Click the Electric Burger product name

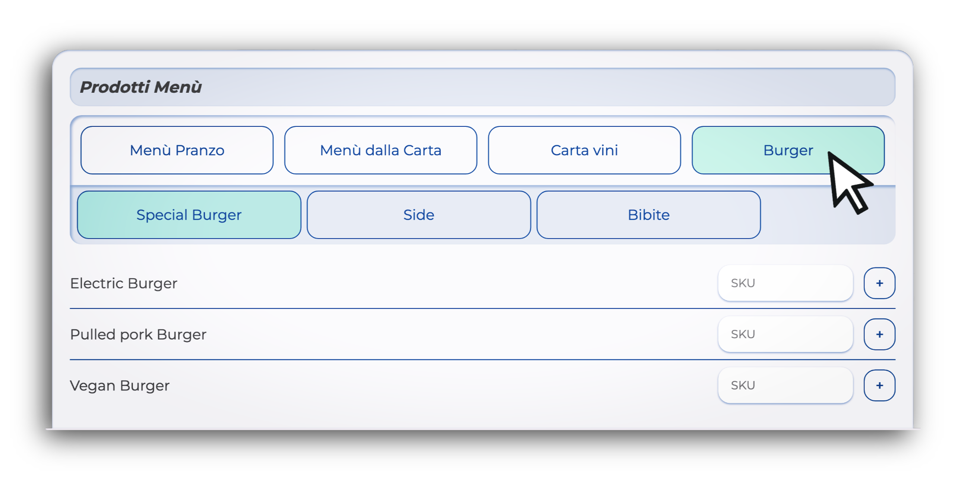tap(123, 283)
